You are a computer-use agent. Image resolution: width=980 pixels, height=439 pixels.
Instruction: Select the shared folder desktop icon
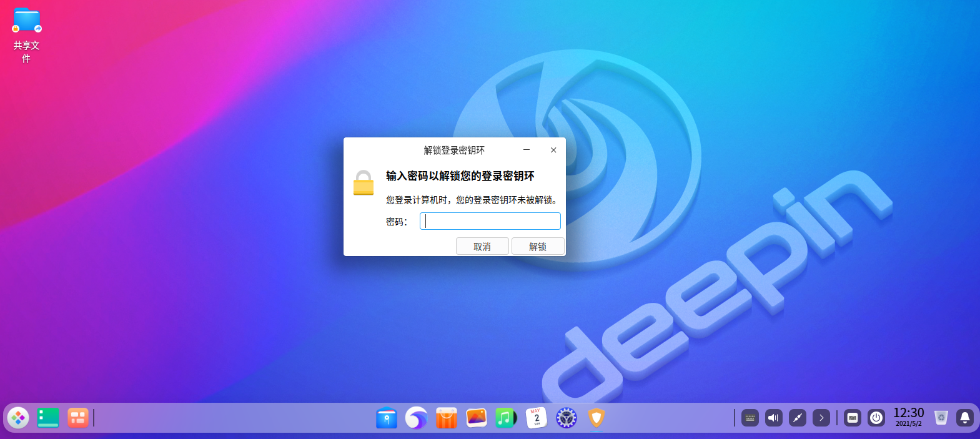click(26, 35)
